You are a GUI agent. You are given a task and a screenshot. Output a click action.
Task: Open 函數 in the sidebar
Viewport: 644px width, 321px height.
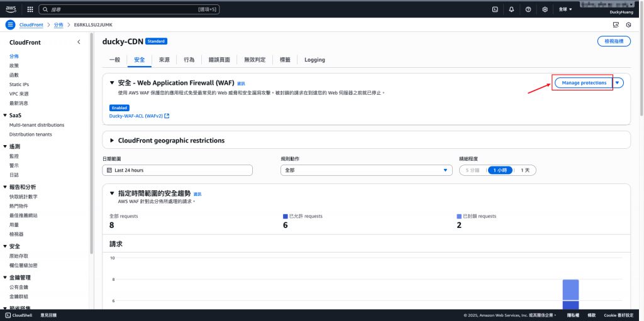pyautogui.click(x=14, y=75)
